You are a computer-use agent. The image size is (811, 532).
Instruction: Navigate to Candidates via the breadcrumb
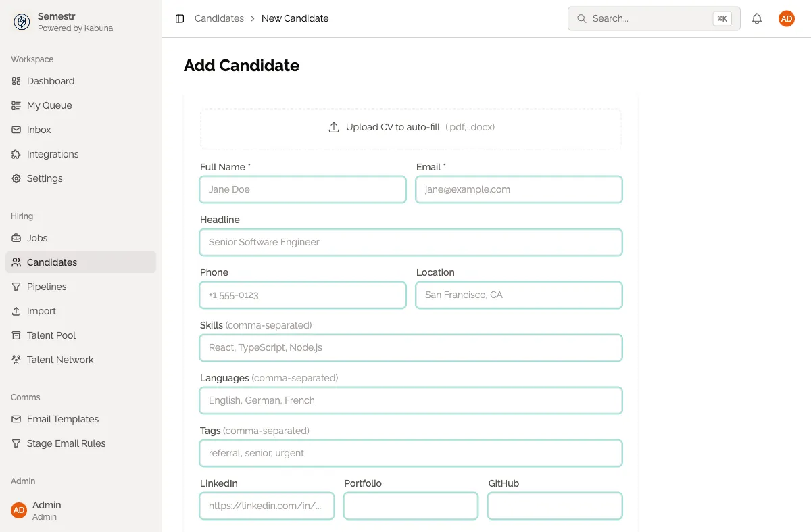coord(218,18)
